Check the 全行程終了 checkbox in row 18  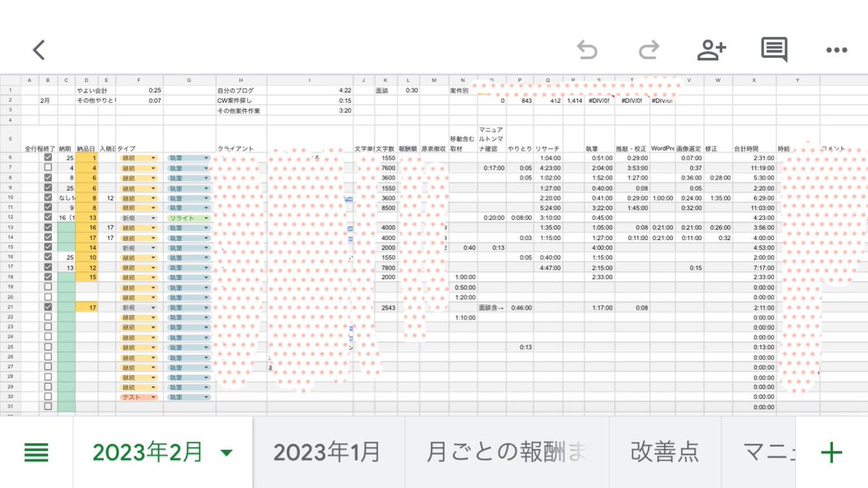coord(48,275)
